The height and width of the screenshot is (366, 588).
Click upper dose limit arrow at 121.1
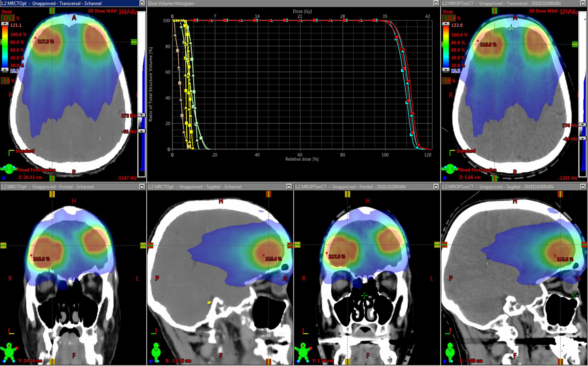(x=5, y=24)
